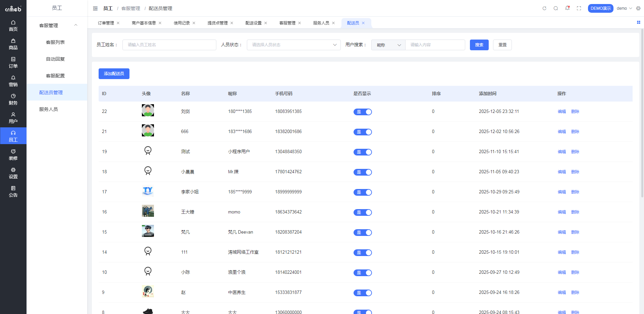Focus the 员工姓名 input field
Screen dimensions: 644x314
(x=169, y=45)
